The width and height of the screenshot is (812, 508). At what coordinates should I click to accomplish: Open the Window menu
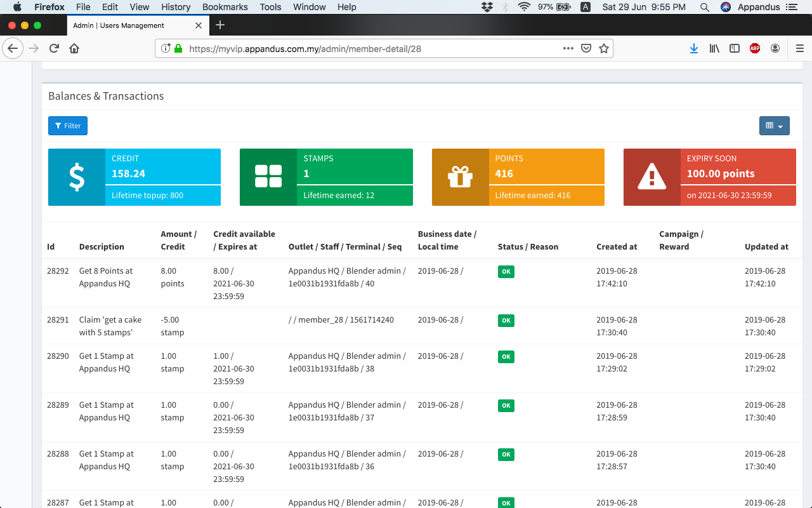pyautogui.click(x=310, y=7)
